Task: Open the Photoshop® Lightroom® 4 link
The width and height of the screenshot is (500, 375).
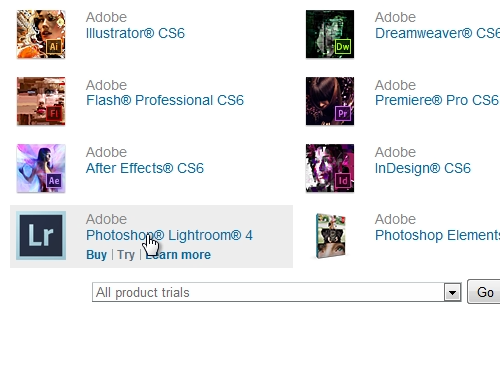Action: point(169,235)
